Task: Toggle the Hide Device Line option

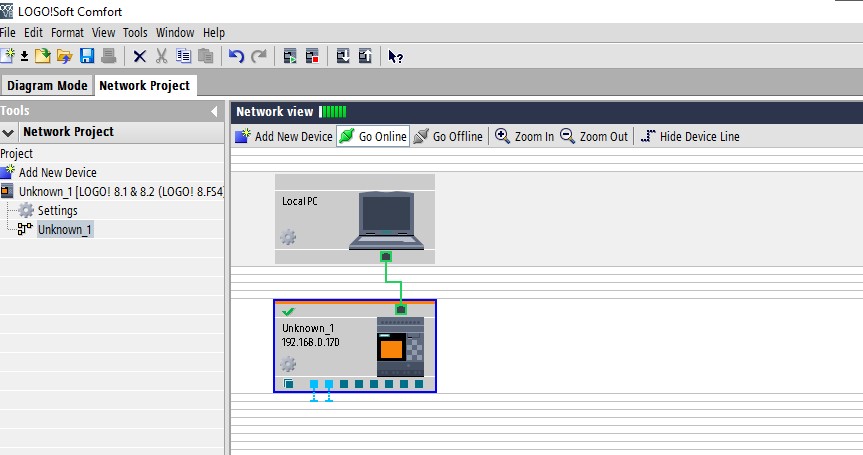Action: pyautogui.click(x=690, y=136)
